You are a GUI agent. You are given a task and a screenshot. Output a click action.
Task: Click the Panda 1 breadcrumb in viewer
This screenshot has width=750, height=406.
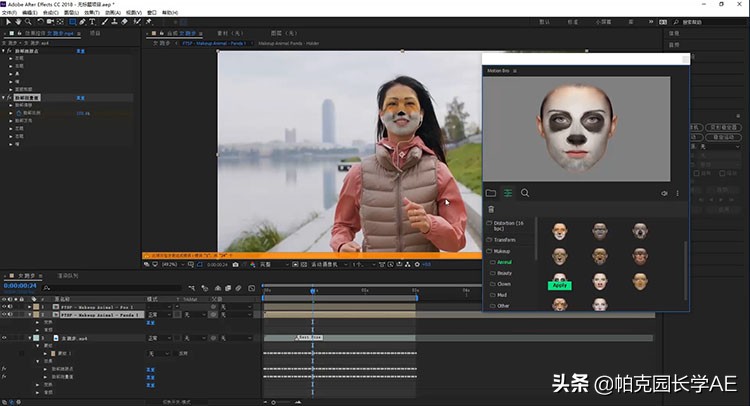point(214,44)
